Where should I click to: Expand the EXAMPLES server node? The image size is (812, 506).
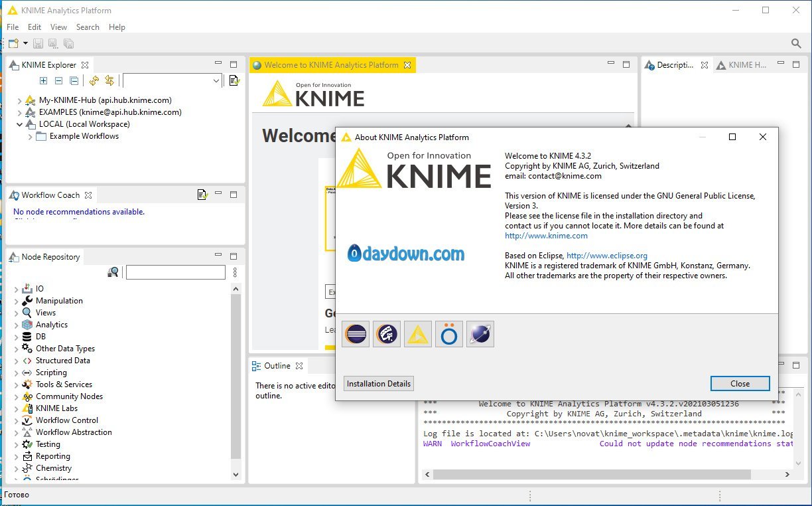point(19,112)
